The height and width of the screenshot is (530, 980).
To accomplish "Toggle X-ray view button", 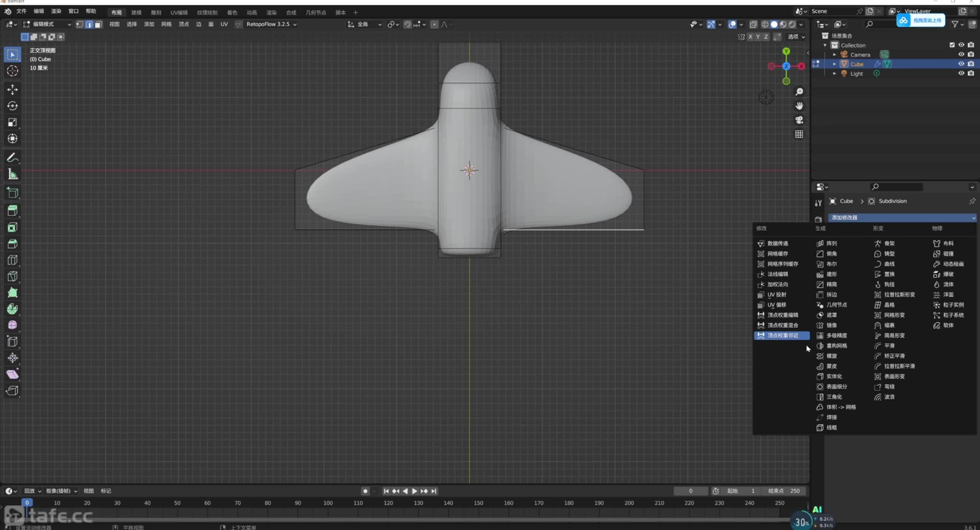I will [x=753, y=25].
